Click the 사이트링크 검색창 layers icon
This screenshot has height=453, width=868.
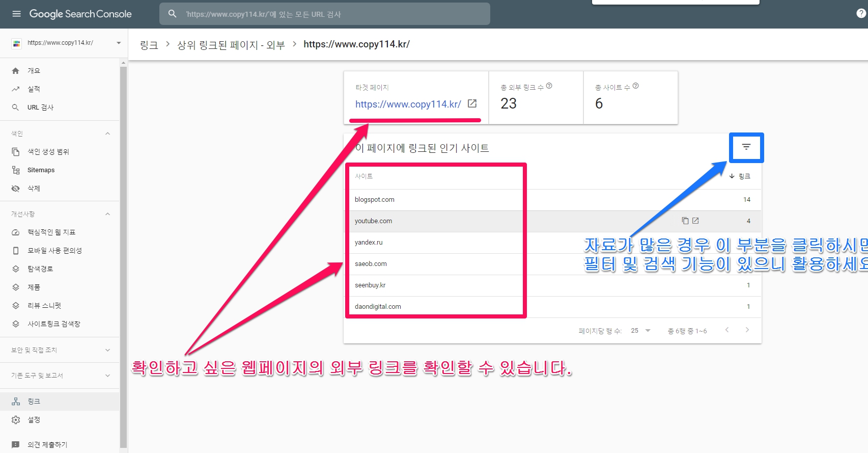pos(16,324)
